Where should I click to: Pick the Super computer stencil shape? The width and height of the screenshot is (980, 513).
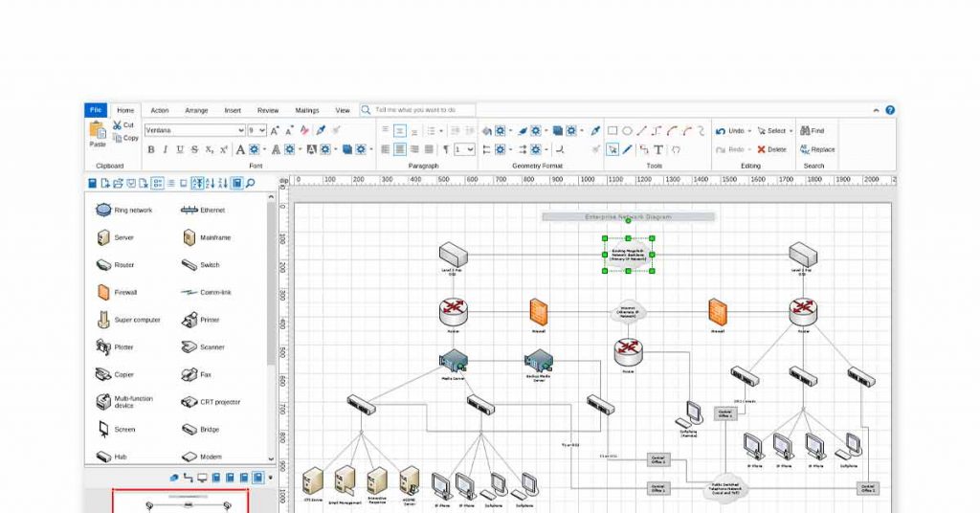pos(104,320)
